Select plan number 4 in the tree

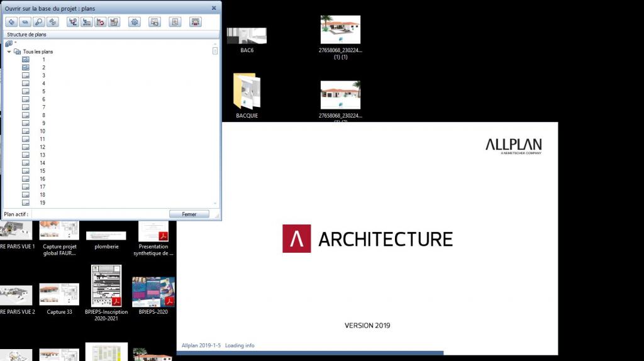[x=43, y=84]
